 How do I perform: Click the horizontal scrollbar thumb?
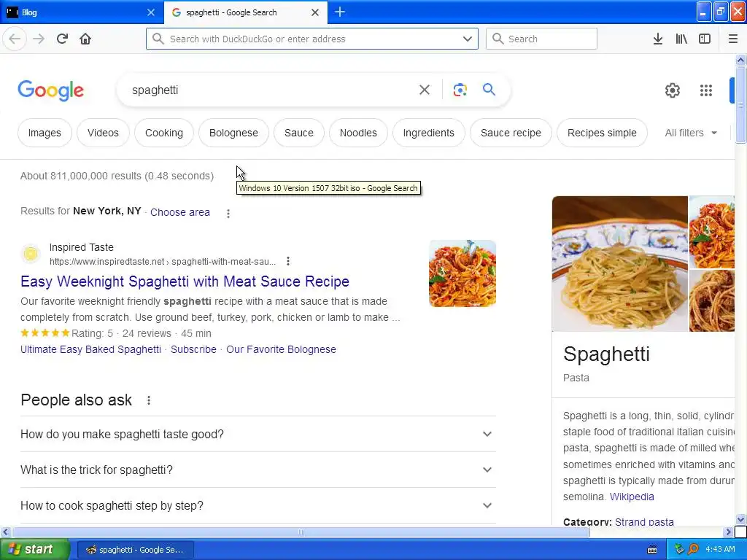[x=301, y=532]
